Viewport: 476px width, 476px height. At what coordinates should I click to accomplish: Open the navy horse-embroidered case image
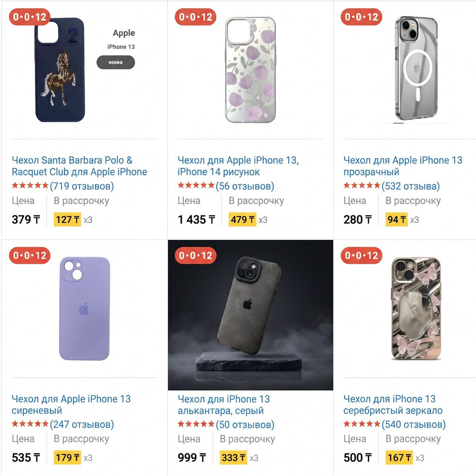coord(60,70)
